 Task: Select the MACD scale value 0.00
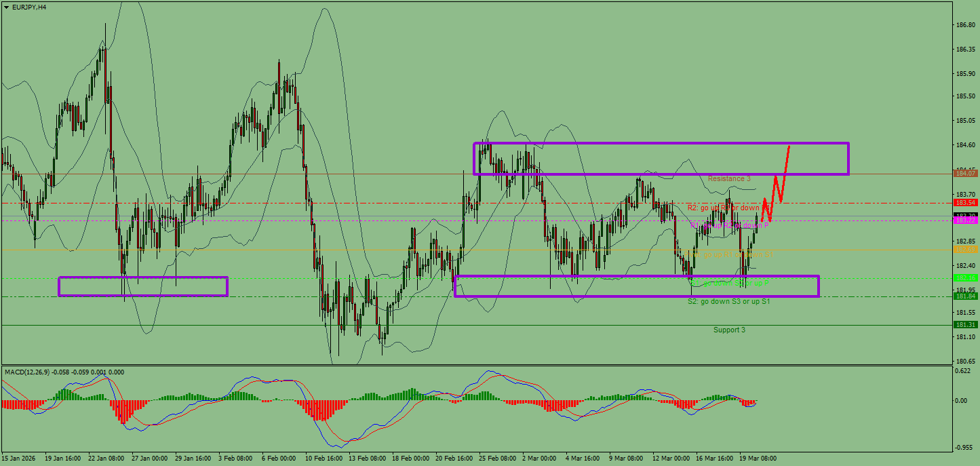(x=961, y=400)
